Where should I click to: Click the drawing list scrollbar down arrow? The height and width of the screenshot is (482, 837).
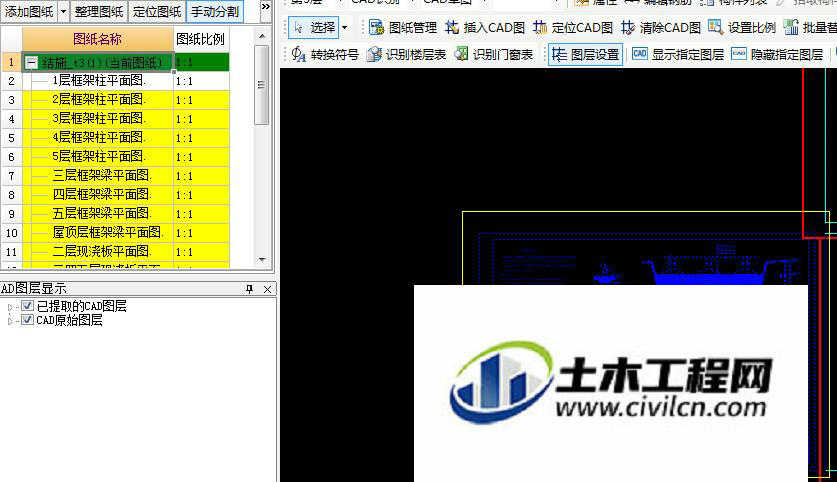(262, 260)
